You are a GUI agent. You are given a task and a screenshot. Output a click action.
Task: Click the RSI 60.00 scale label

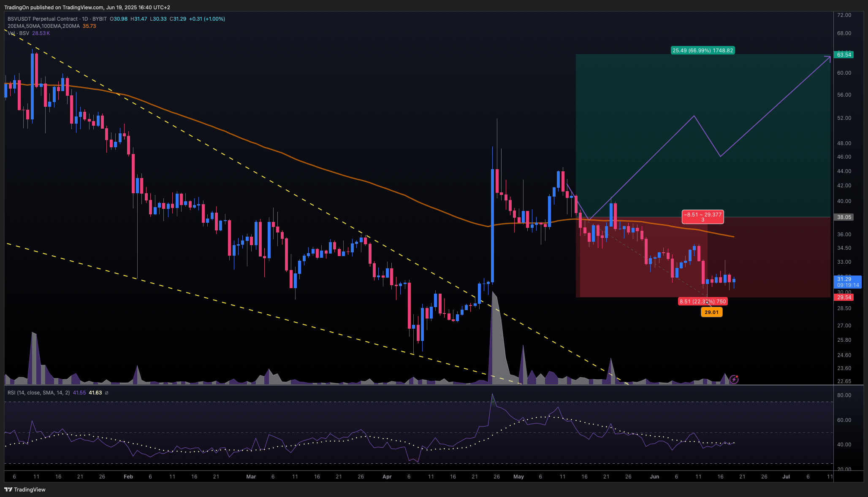coord(844,420)
